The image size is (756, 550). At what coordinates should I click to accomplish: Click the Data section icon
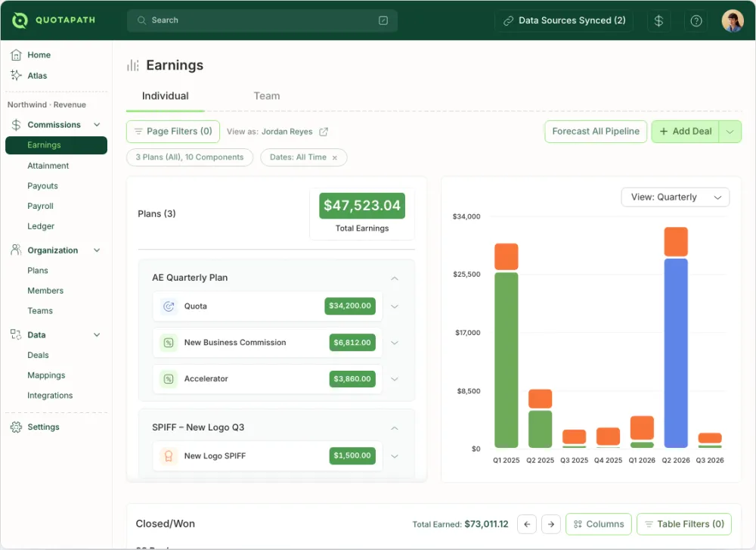point(16,334)
